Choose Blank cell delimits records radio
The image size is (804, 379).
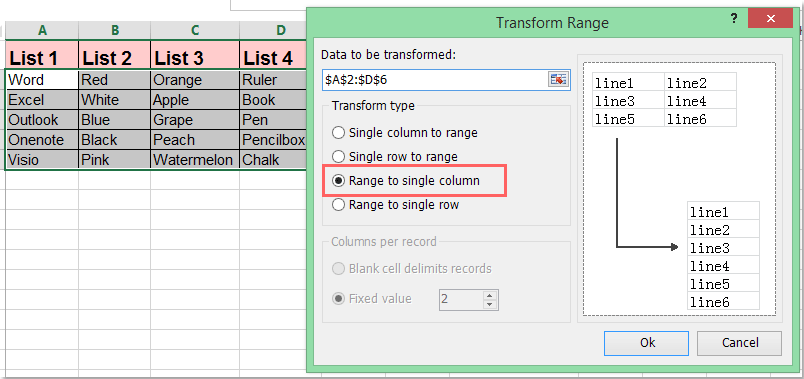pos(412,269)
